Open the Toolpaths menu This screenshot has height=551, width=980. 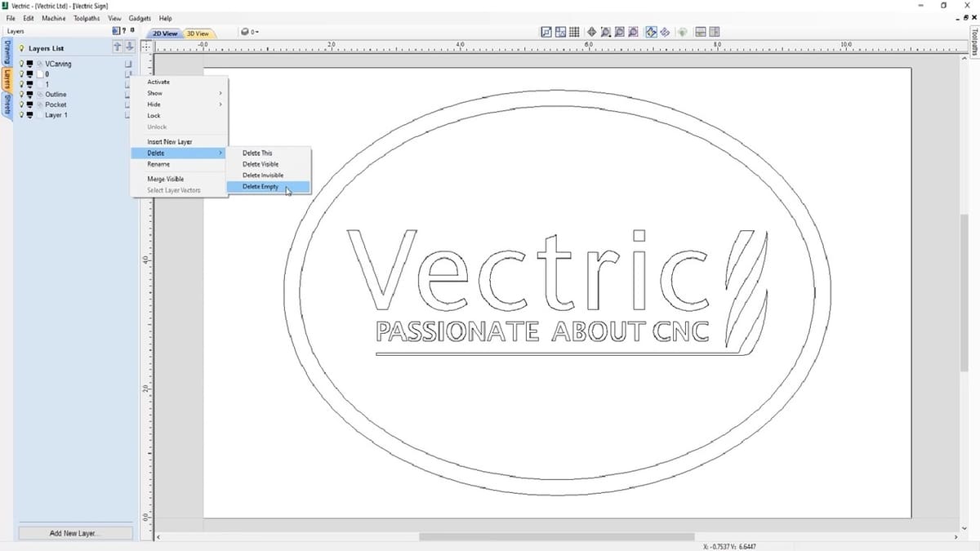(x=87, y=18)
